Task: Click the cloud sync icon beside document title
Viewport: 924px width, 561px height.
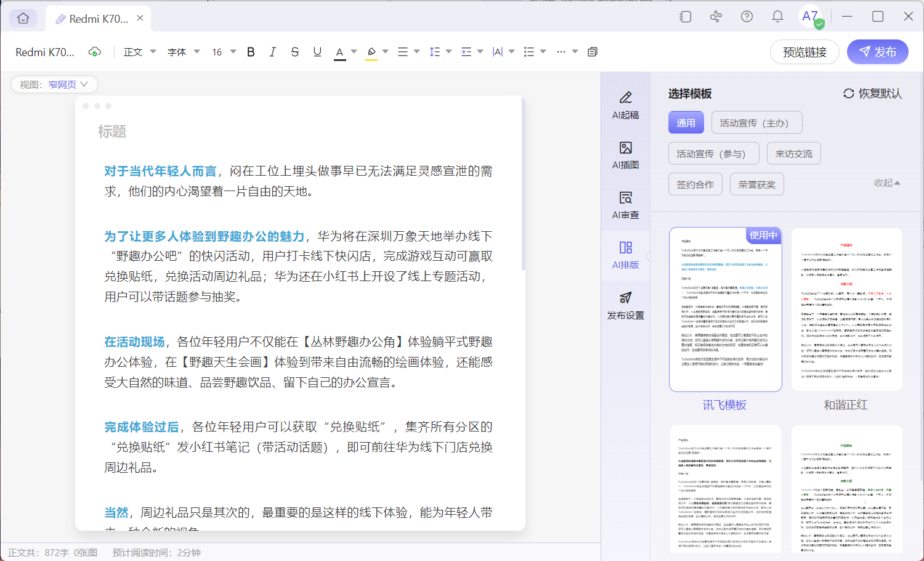Action: [x=94, y=52]
